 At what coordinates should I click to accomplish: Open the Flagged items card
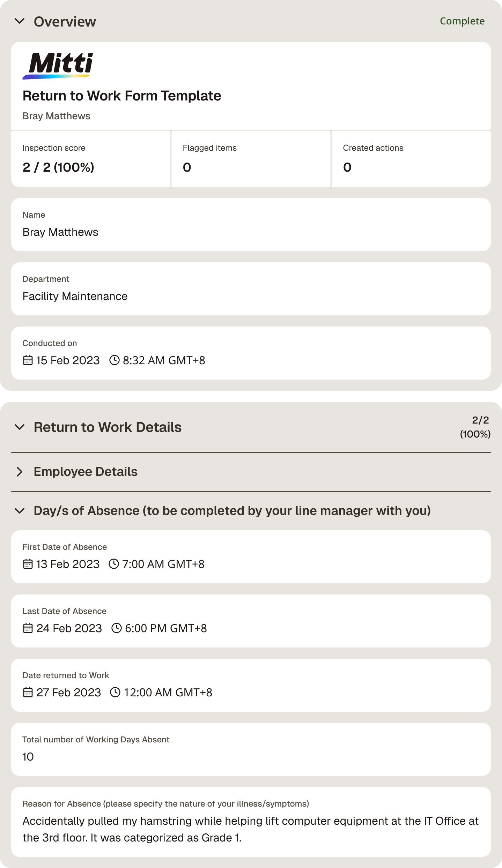[251, 159]
